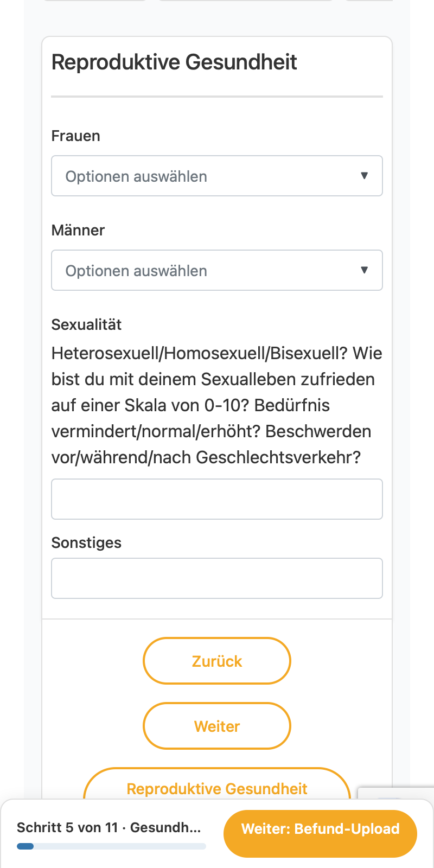
Task: Click the 'Schritt 5 von 11' step text
Action: tap(67, 828)
